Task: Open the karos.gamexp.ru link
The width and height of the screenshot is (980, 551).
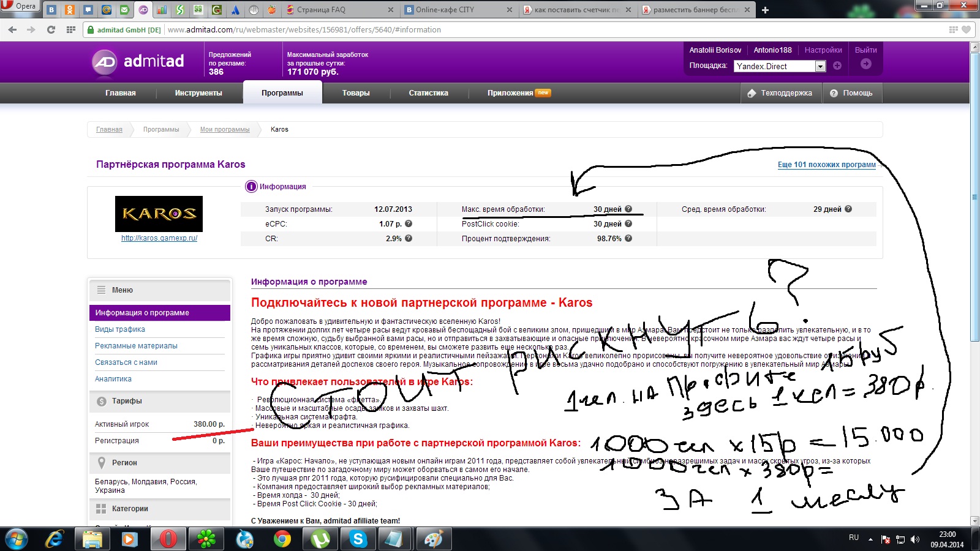Action: (x=159, y=238)
